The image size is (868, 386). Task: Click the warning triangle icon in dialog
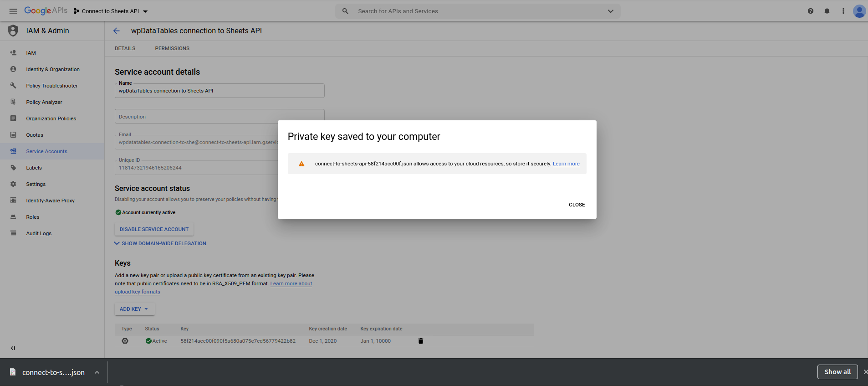301,164
